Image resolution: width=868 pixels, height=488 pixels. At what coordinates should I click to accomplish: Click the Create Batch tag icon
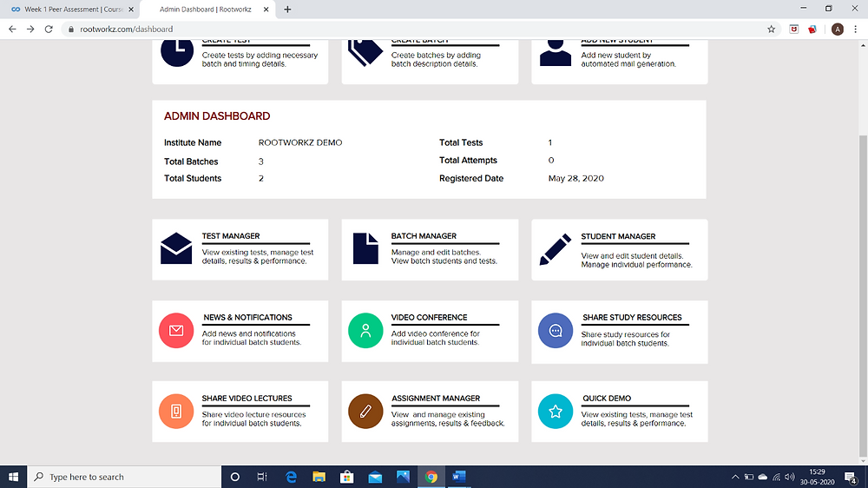(365, 52)
